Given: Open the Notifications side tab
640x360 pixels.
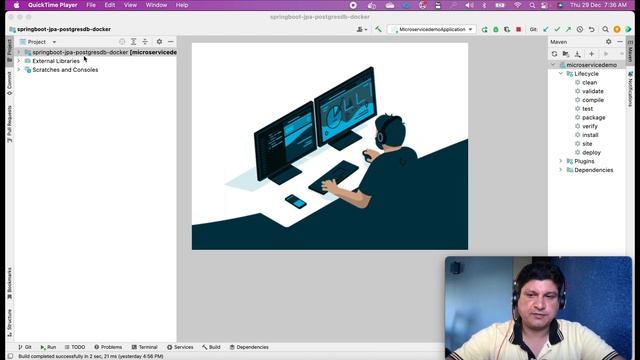Looking at the screenshot, I should point(630,89).
